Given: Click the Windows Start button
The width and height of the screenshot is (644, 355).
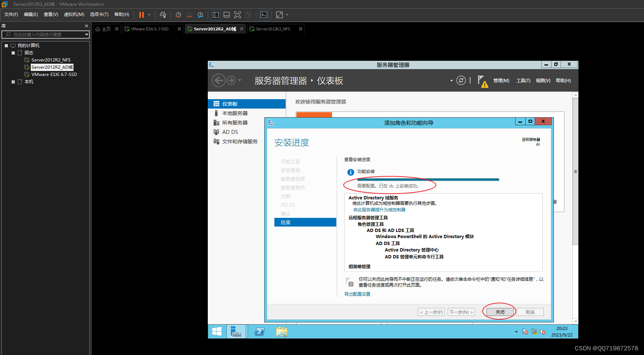Looking at the screenshot, I should 217,331.
